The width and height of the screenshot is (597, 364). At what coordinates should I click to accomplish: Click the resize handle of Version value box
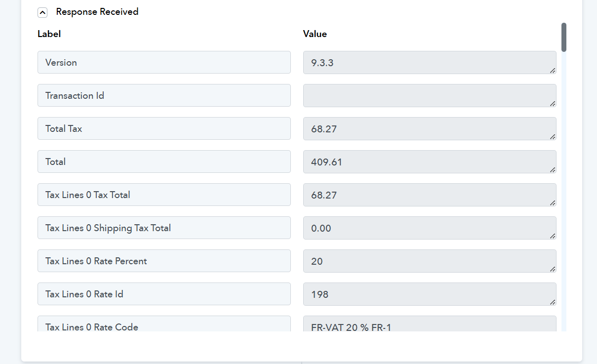553,71
